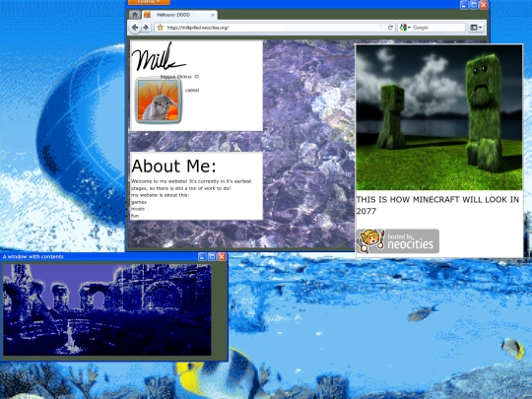532x399 pixels.
Task: Open the orange Firefox menu button
Action: (x=149, y=2)
